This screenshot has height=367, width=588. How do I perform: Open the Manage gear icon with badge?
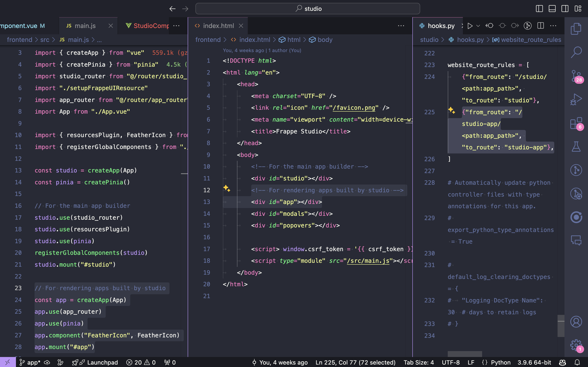tap(576, 345)
